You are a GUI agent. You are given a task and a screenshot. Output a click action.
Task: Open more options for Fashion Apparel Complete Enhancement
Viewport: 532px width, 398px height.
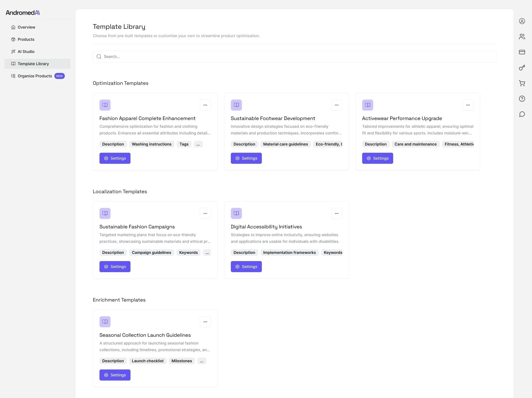coord(205,105)
